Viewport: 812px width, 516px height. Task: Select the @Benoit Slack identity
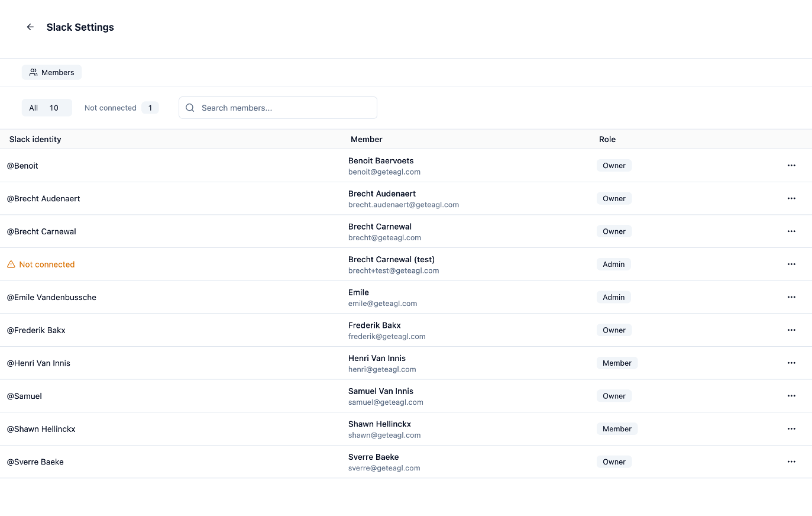(x=22, y=166)
